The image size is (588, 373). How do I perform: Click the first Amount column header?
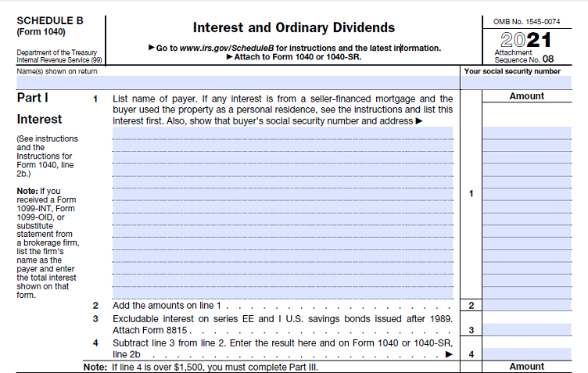[x=526, y=96]
